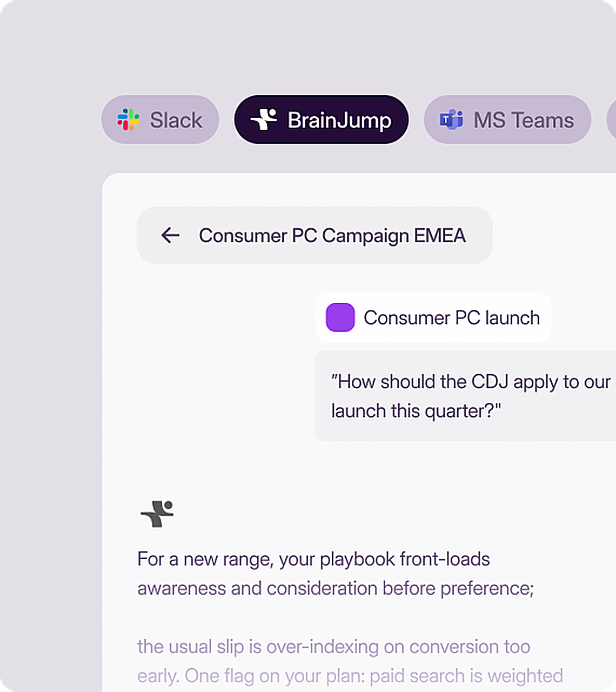Click the Consumer PC launch label text
This screenshot has height=692, width=616.
click(452, 318)
